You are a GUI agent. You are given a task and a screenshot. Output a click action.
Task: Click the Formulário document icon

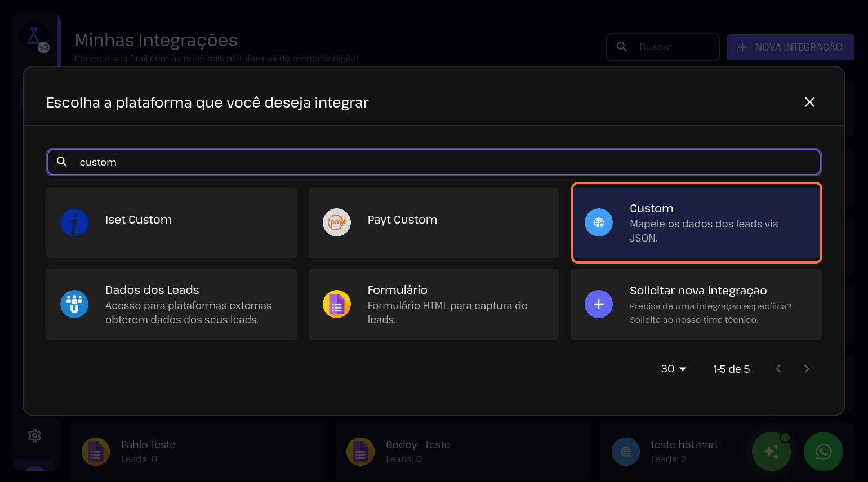click(337, 304)
